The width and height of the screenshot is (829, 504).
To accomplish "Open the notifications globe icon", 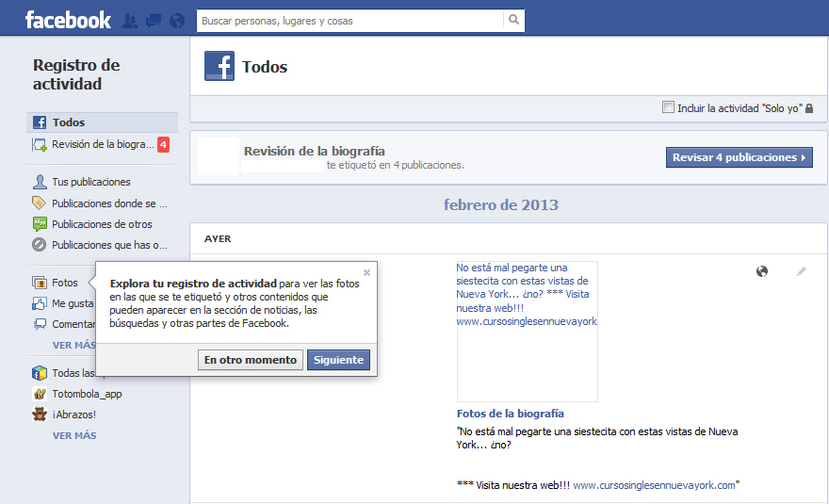I will point(177,21).
